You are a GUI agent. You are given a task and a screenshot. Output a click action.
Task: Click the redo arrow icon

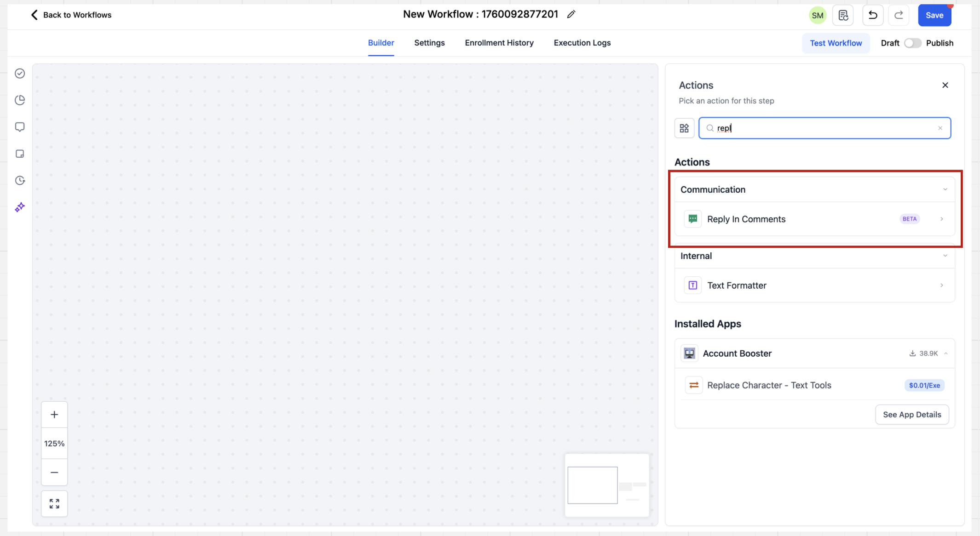(x=899, y=15)
